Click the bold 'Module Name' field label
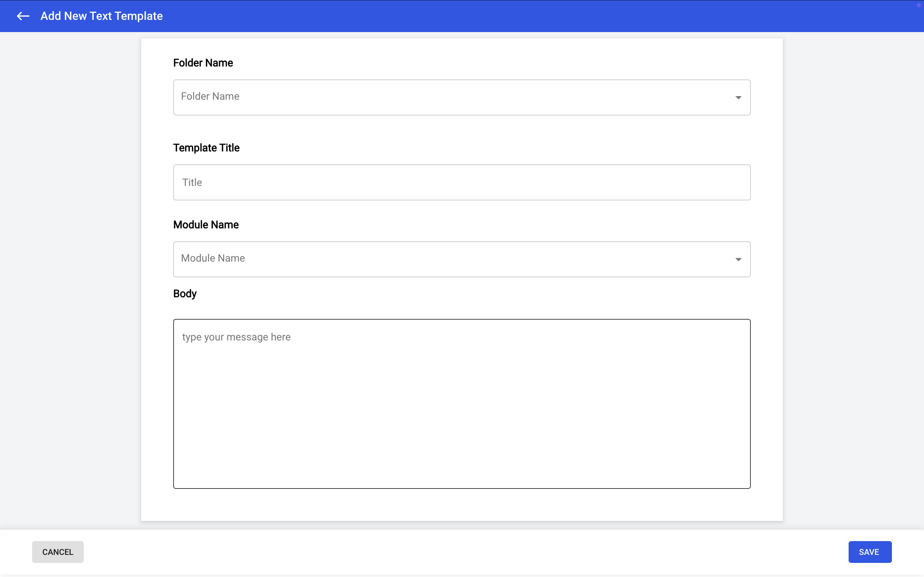 click(206, 225)
